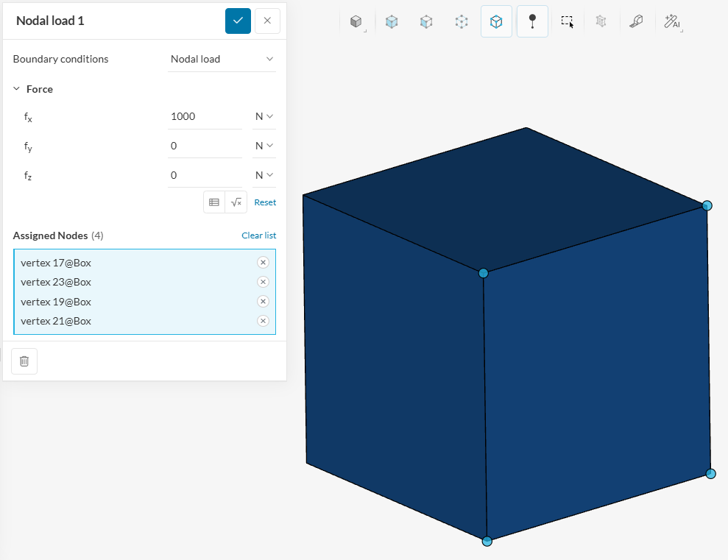
Task: Remove vertex 23@Box from assigned nodes
Action: click(263, 282)
